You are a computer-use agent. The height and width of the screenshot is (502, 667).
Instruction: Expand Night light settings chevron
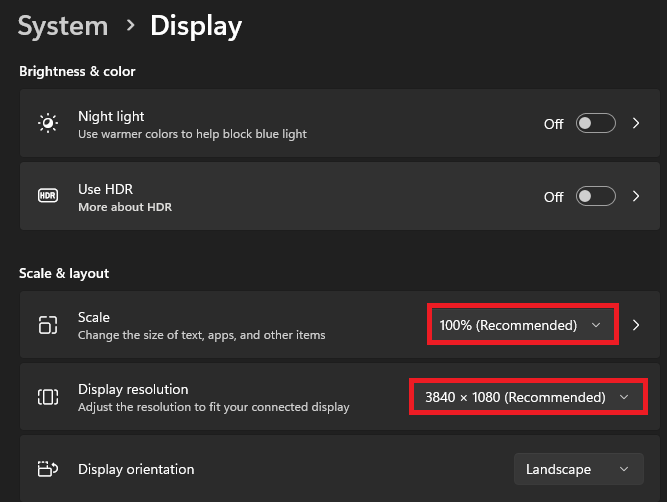[x=636, y=124]
